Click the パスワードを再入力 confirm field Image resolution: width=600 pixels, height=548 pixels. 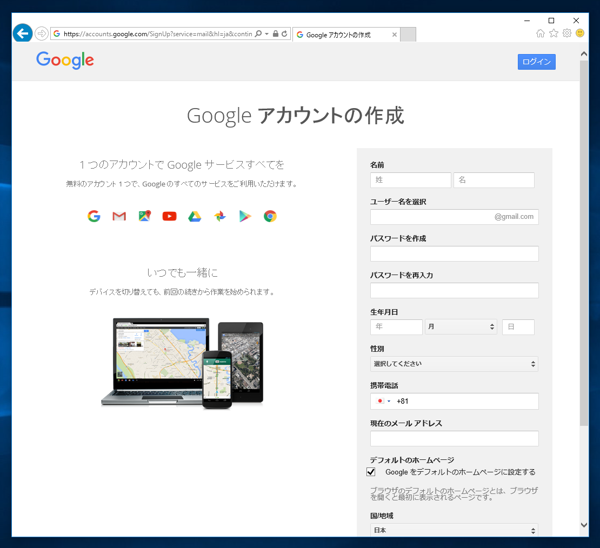click(x=454, y=290)
